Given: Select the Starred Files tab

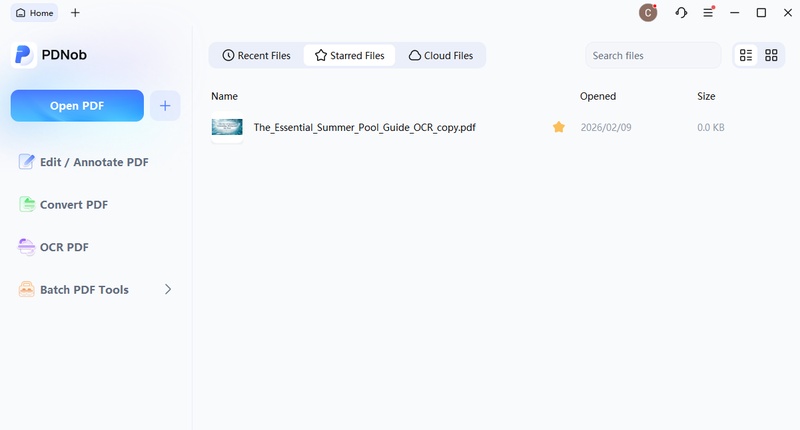Looking at the screenshot, I should (350, 56).
